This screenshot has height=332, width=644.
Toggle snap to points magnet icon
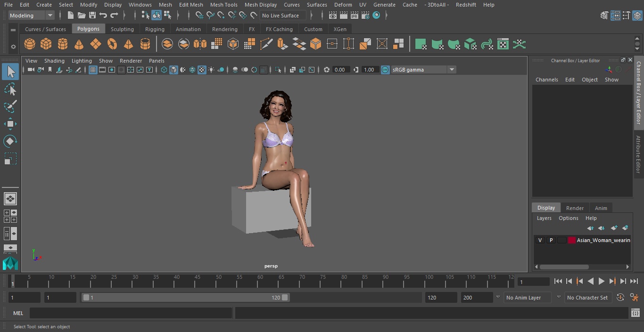click(x=221, y=16)
